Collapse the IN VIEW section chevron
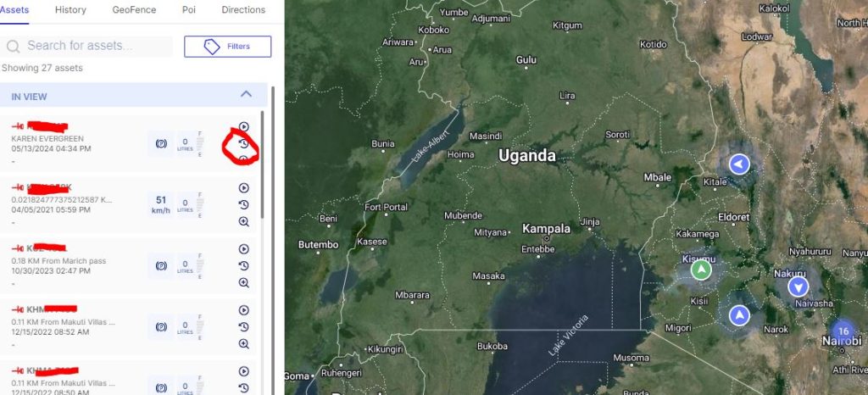868x395 pixels. click(246, 94)
